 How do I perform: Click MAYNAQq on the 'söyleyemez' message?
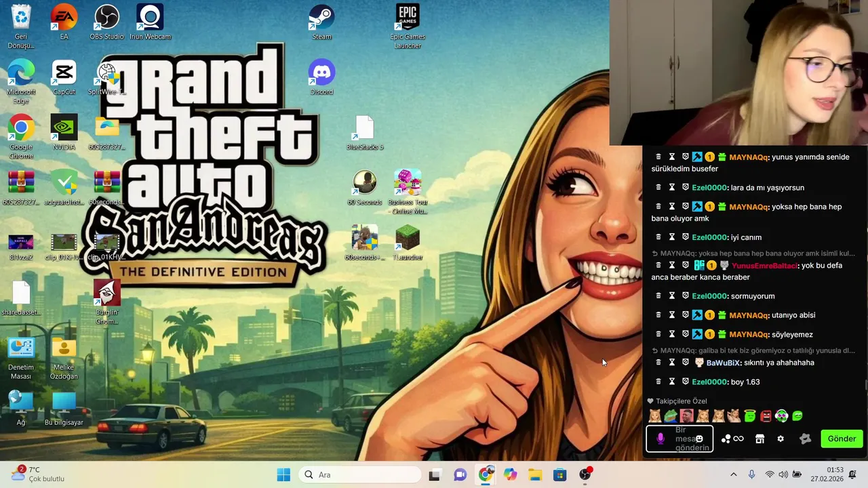point(749,334)
